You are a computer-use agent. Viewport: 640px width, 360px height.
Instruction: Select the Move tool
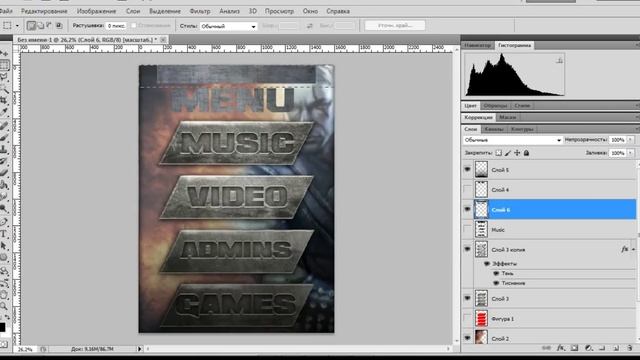click(4, 53)
